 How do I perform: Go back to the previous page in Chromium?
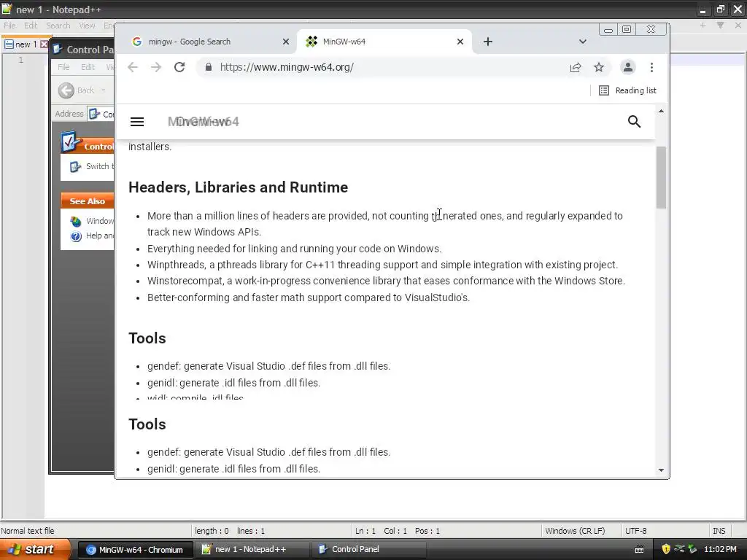(x=133, y=67)
